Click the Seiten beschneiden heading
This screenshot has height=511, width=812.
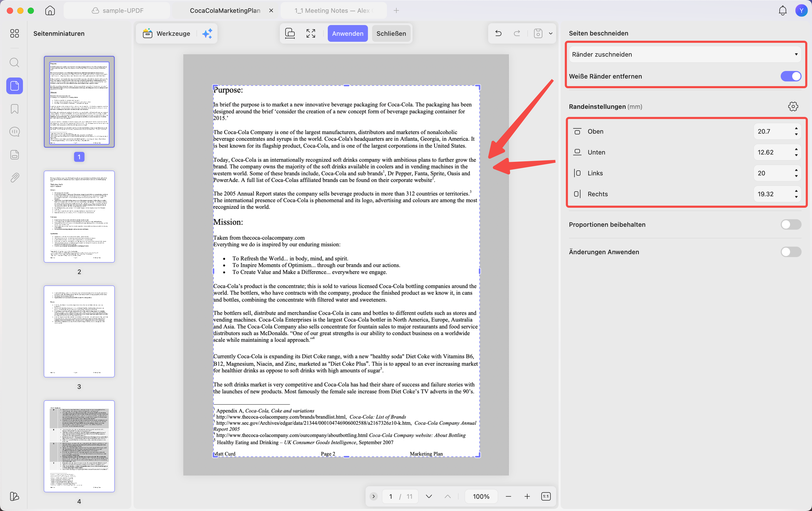click(x=598, y=33)
